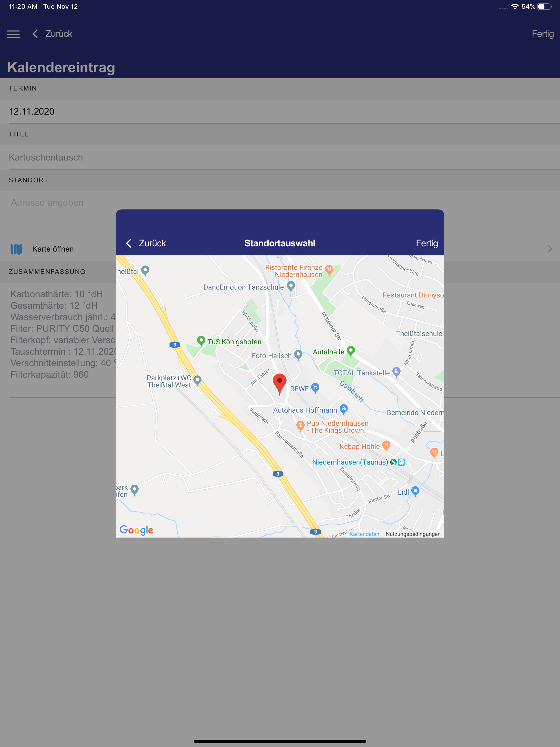Select Pub Niedernhausen bar marker
The image size is (560, 747).
click(x=300, y=426)
